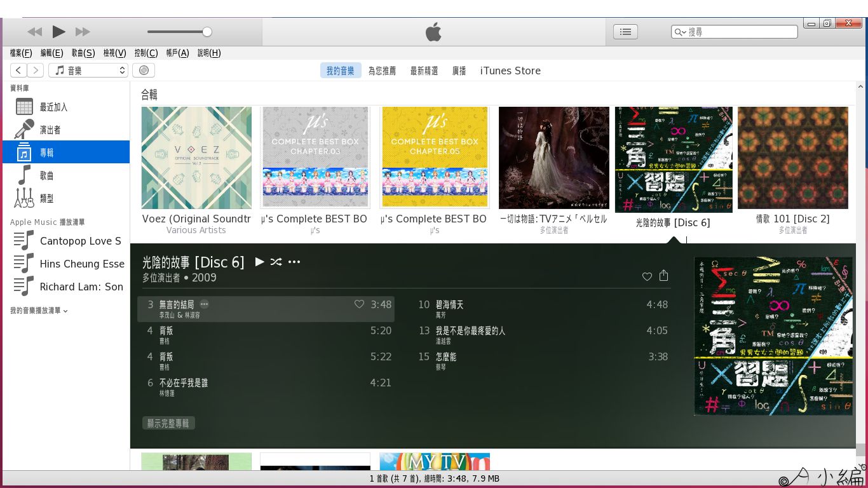Collapse the selected 光陰的故事 [Disc 6] album tile
Viewport: 868px width, 488px height.
(x=674, y=159)
